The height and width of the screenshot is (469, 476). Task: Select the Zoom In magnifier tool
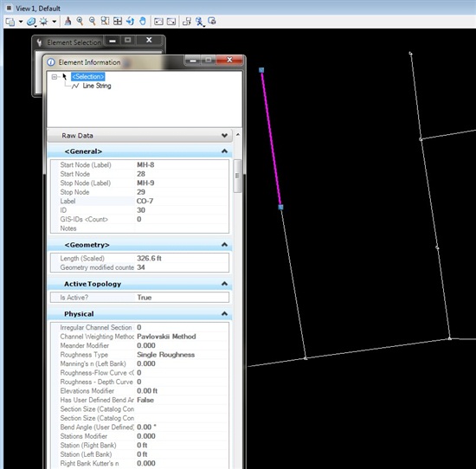(80, 22)
